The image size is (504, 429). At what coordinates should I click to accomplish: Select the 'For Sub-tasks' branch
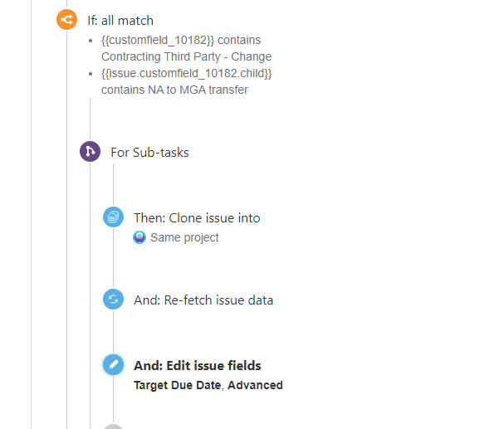pyautogui.click(x=149, y=153)
